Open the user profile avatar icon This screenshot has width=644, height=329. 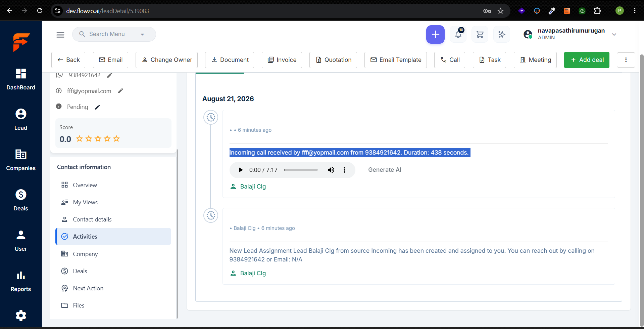[528, 34]
